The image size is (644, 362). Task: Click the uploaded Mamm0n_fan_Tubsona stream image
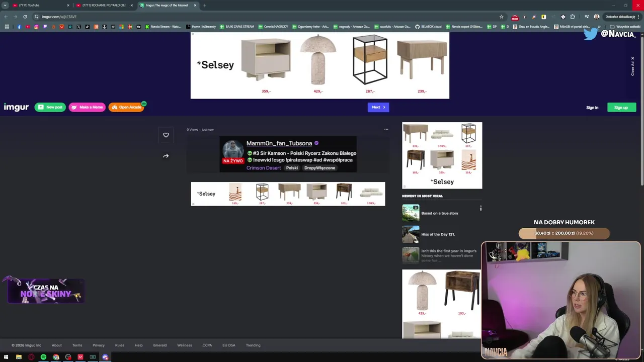288,154
